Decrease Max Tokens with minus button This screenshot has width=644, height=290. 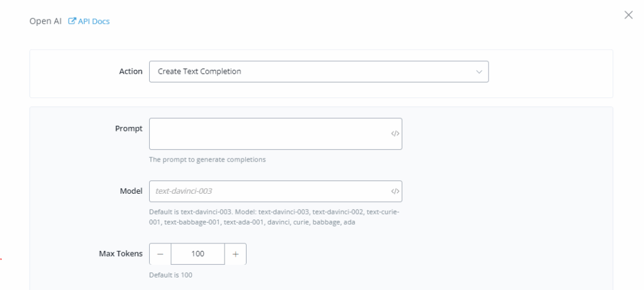tap(160, 254)
